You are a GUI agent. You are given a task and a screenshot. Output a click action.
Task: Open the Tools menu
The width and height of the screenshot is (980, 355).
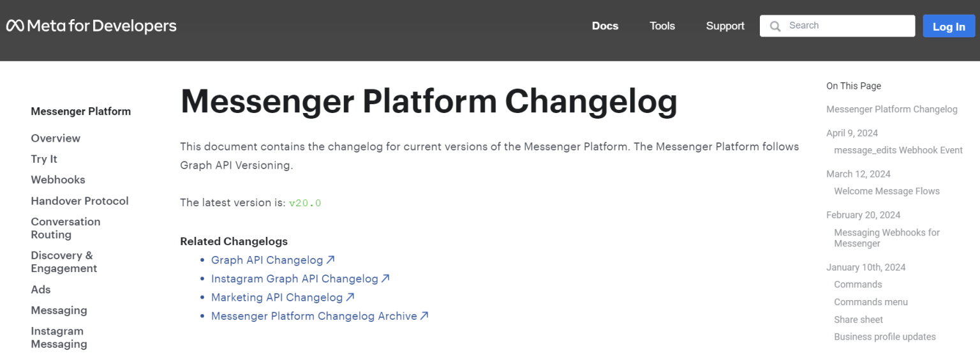(x=662, y=26)
